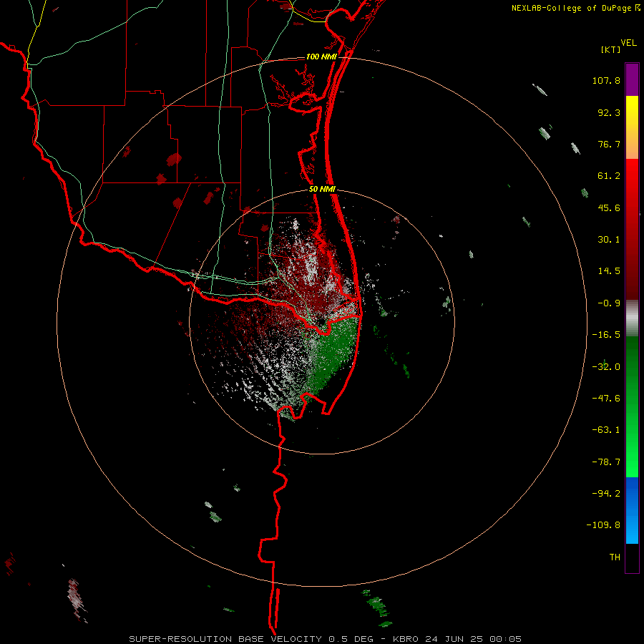Click the 107.8 velocity legend value
Image resolution: width=644 pixels, height=644 pixels.
606,80
